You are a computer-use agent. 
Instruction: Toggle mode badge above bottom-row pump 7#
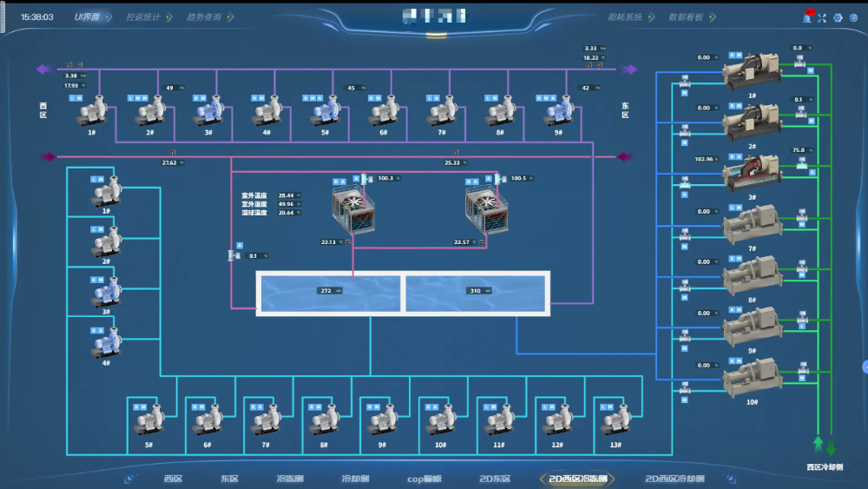[x=257, y=407]
